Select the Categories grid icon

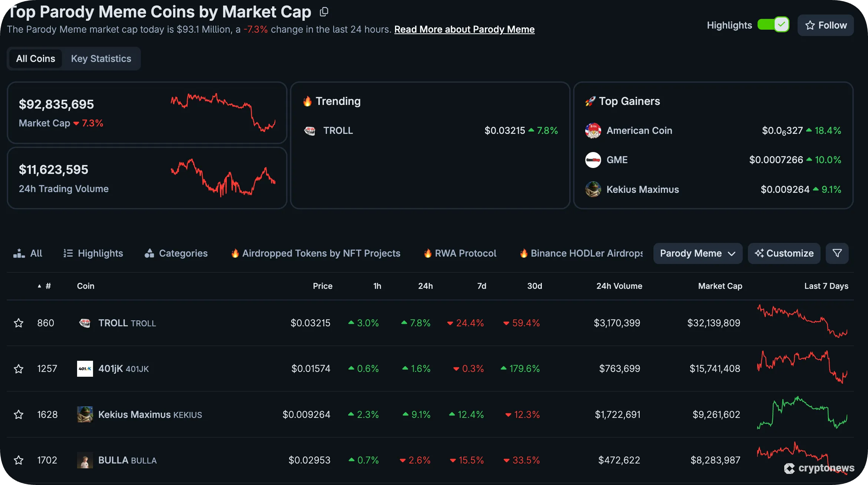[x=150, y=253]
